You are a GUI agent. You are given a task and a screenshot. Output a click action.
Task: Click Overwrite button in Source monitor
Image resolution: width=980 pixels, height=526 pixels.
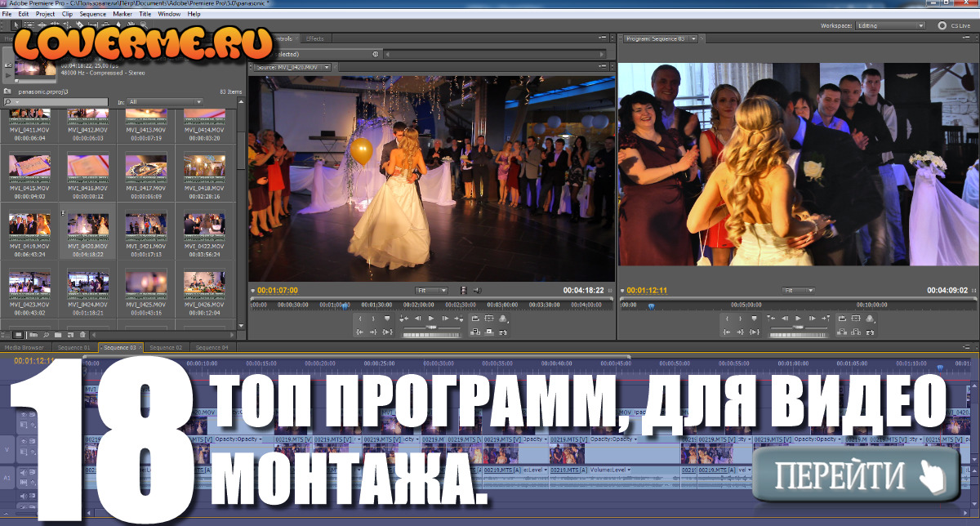[489, 332]
